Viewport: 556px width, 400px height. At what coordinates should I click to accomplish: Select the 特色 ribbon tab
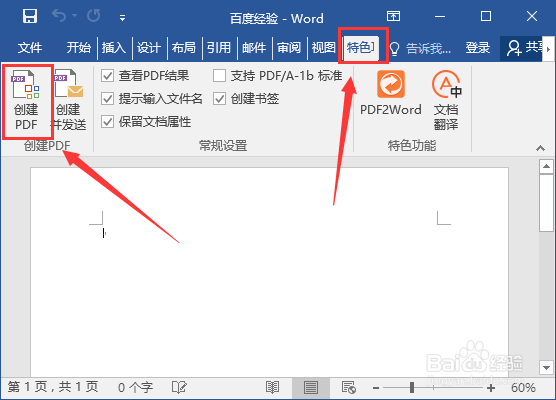coord(361,48)
